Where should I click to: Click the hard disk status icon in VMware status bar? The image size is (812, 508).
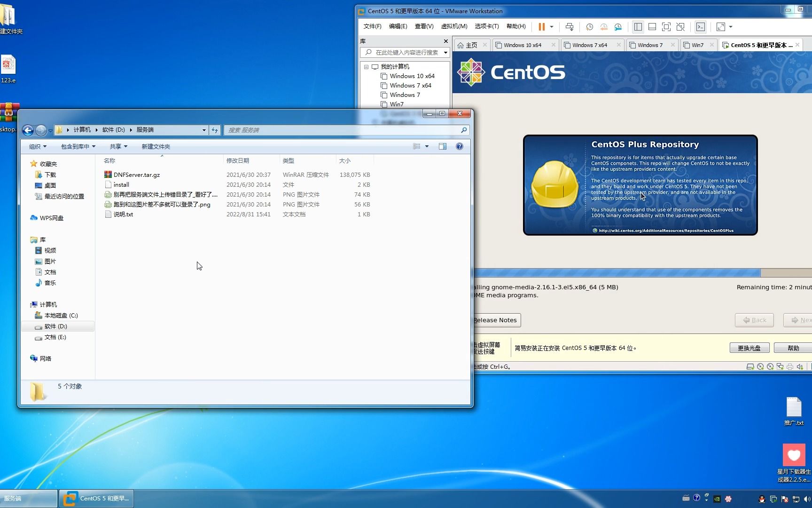point(750,367)
